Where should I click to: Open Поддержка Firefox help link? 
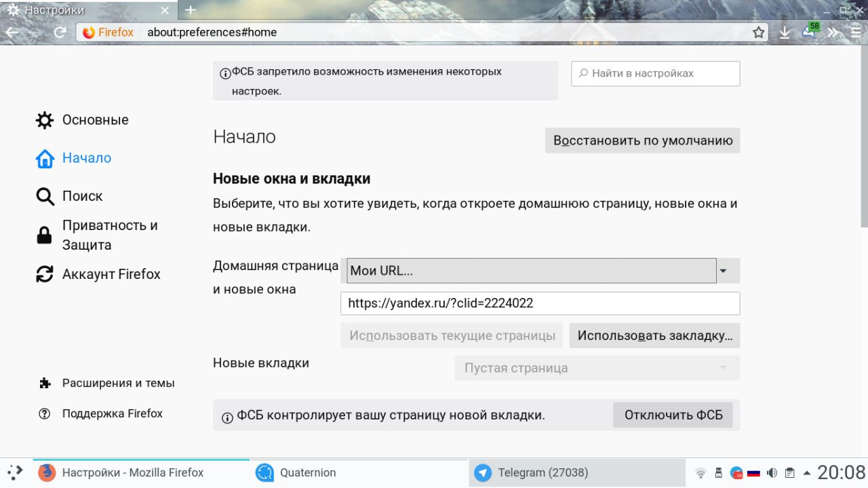point(101,413)
